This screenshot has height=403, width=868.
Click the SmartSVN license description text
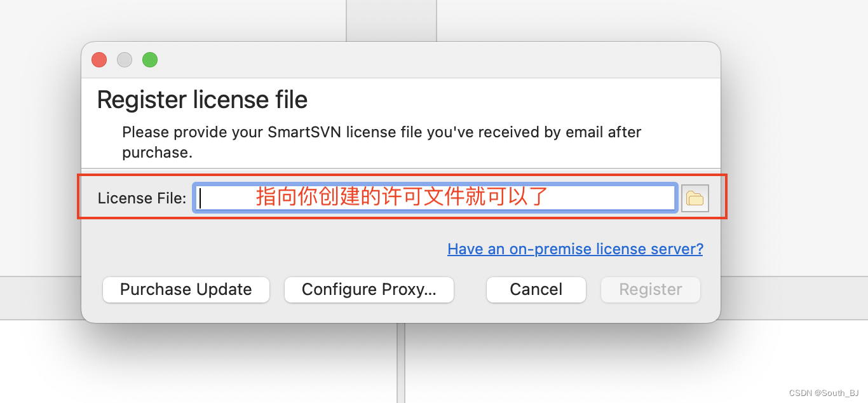[x=381, y=142]
